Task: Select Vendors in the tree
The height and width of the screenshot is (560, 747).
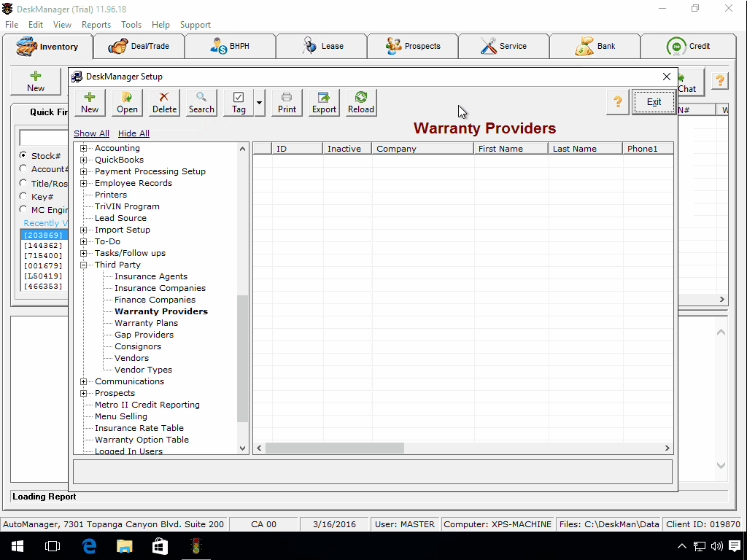Action: pyautogui.click(x=131, y=358)
